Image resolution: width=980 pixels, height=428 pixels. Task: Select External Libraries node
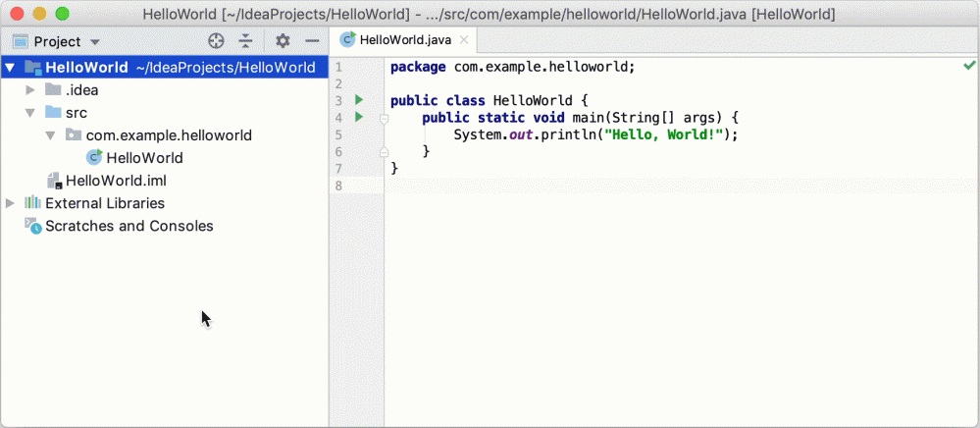105,203
